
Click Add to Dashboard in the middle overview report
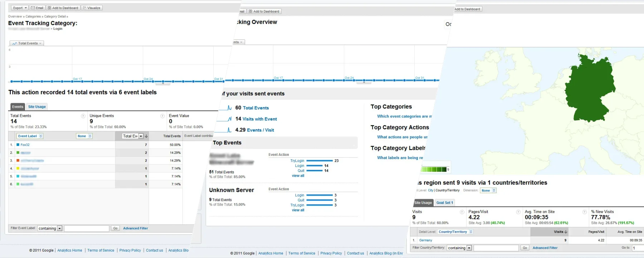264,11
